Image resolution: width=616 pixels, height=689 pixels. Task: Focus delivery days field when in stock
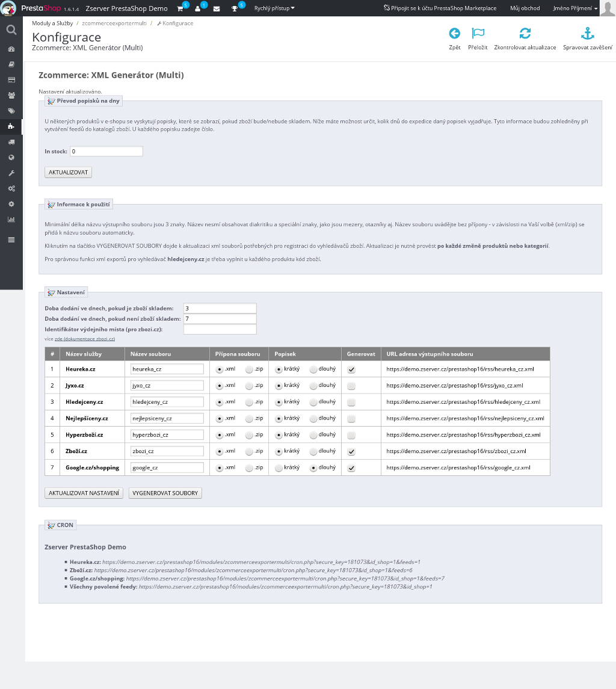220,309
